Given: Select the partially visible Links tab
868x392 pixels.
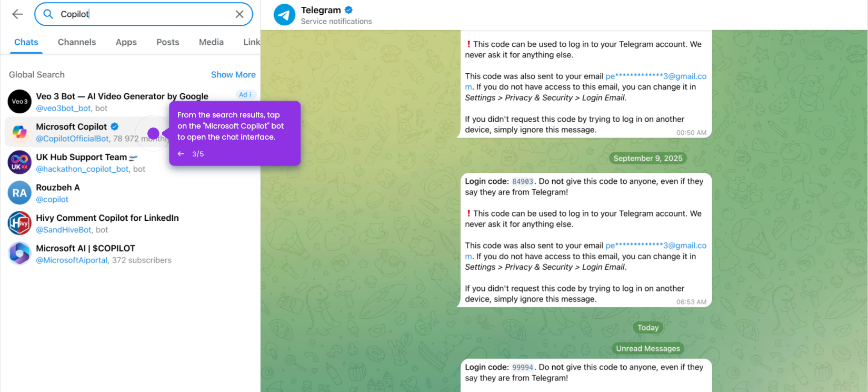Looking at the screenshot, I should (x=252, y=42).
